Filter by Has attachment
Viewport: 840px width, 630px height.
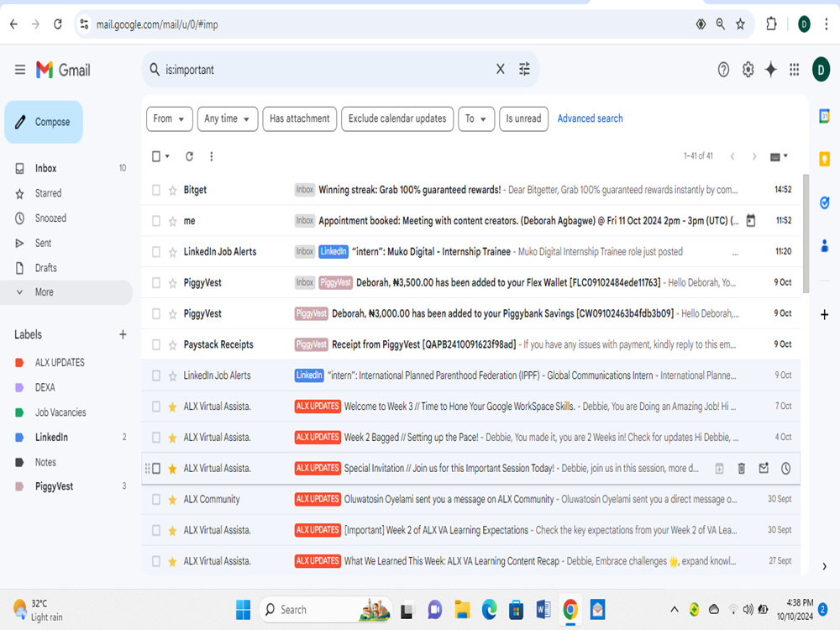pyautogui.click(x=300, y=118)
